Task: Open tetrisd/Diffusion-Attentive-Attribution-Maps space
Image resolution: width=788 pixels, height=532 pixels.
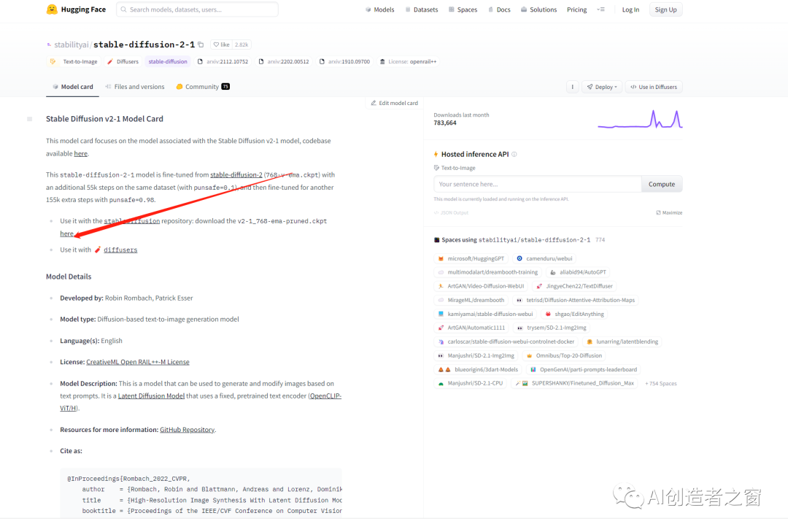Action: point(576,300)
